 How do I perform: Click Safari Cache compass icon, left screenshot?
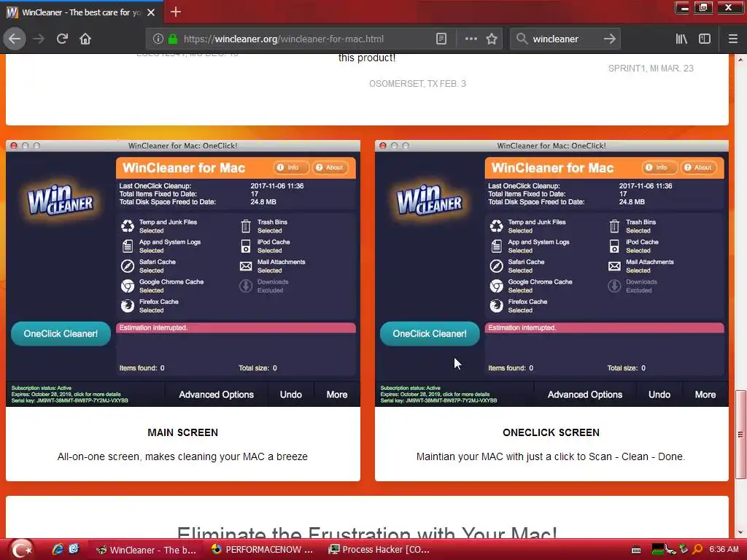(x=127, y=265)
